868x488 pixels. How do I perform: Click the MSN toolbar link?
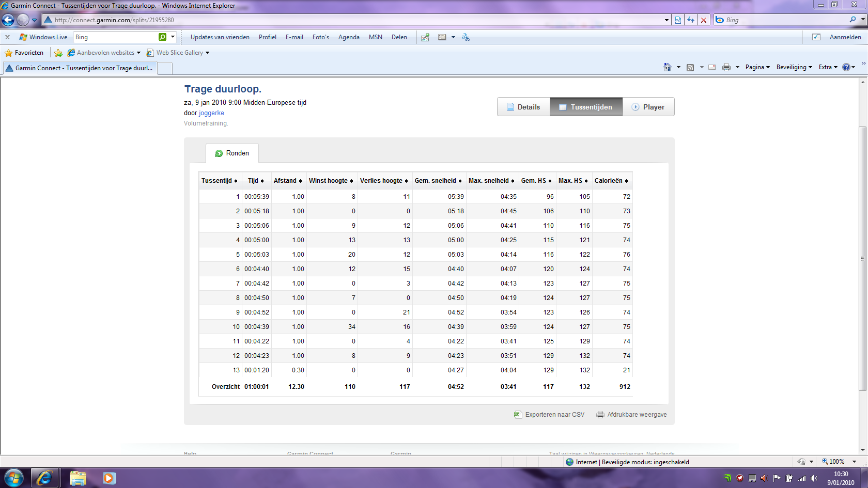click(376, 37)
